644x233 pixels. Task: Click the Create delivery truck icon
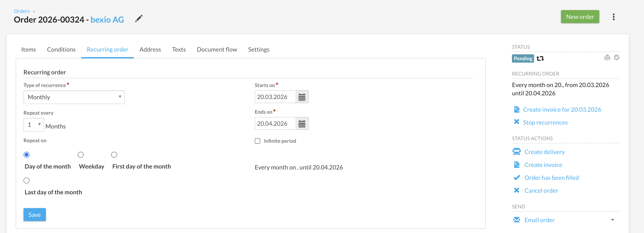tap(516, 152)
